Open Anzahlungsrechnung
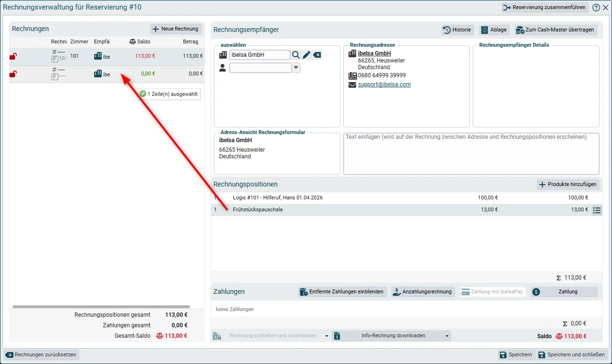The width and height of the screenshot is (612, 364). click(x=422, y=292)
